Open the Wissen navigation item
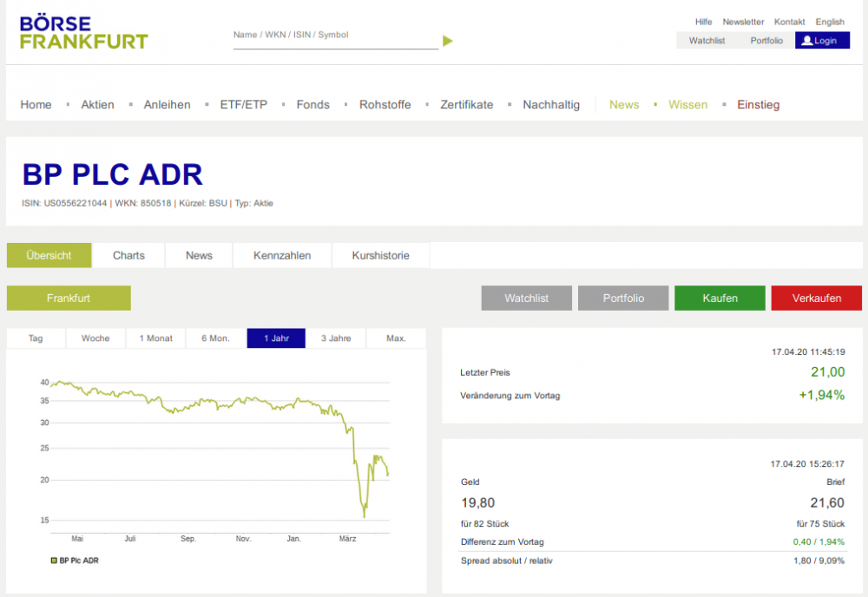 click(687, 105)
